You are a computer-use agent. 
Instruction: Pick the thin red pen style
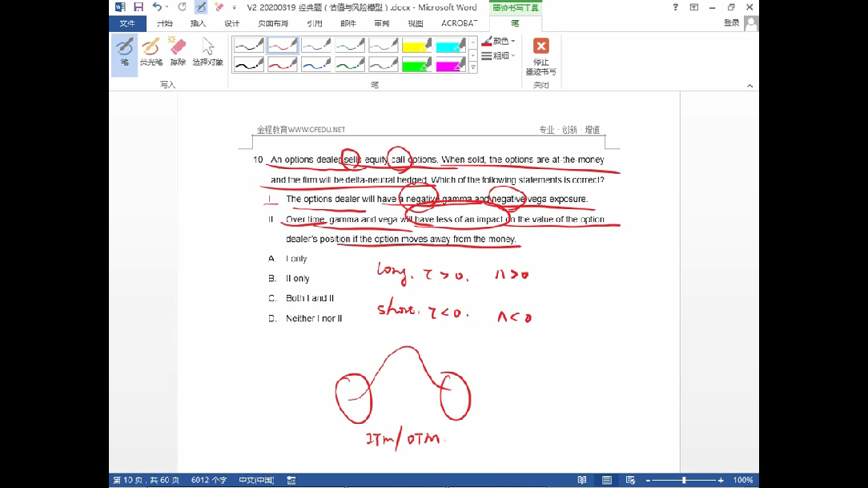point(283,46)
